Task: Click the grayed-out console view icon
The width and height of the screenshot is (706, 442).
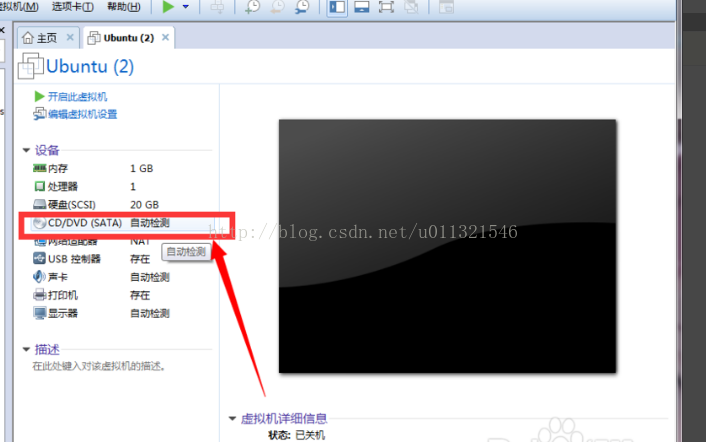Action: [446, 7]
